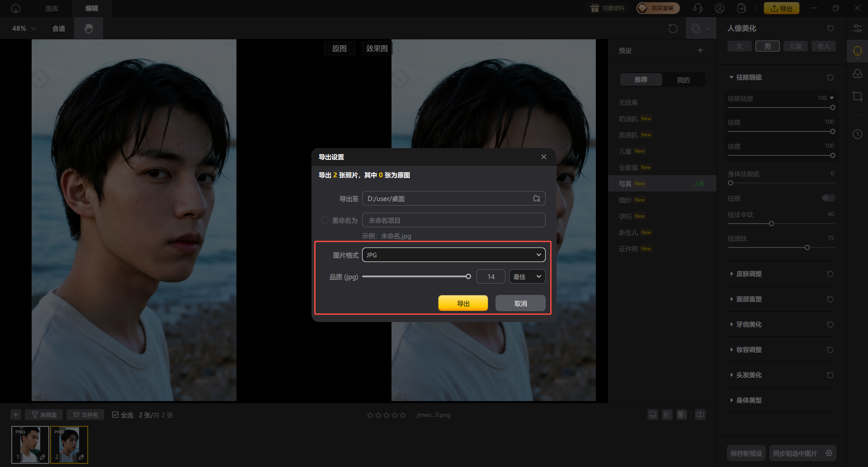This screenshot has height=467, width=868.
Task: Click the add preset plus icon
Action: 700,51
